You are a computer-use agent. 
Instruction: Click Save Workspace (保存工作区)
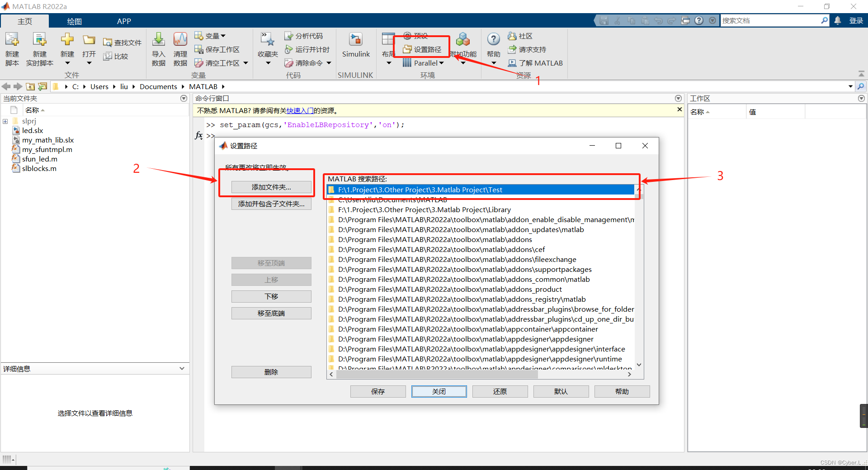pos(217,49)
